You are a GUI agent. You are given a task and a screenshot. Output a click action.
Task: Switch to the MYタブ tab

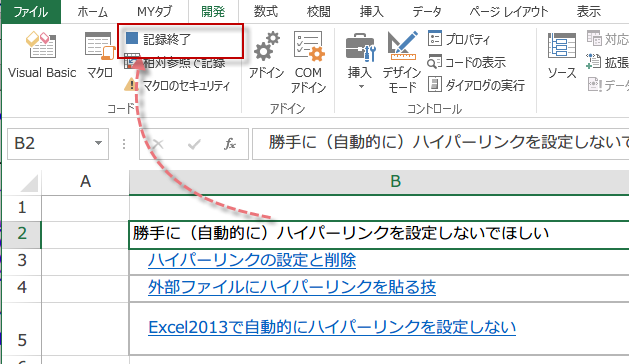tap(154, 12)
